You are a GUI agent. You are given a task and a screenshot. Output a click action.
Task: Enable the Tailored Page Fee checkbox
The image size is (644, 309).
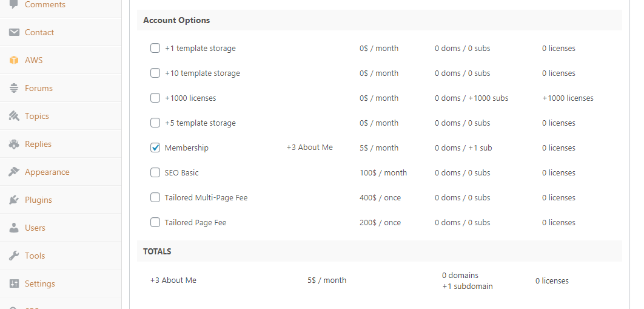[155, 222]
